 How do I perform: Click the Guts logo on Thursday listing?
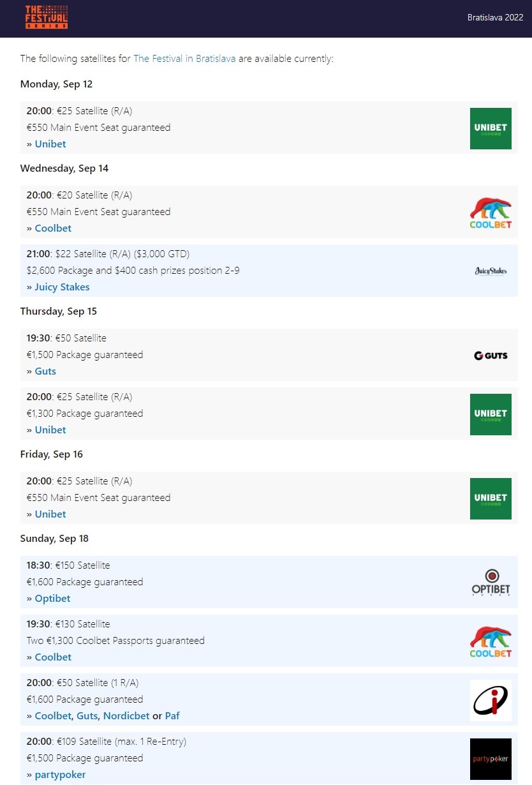tap(491, 355)
